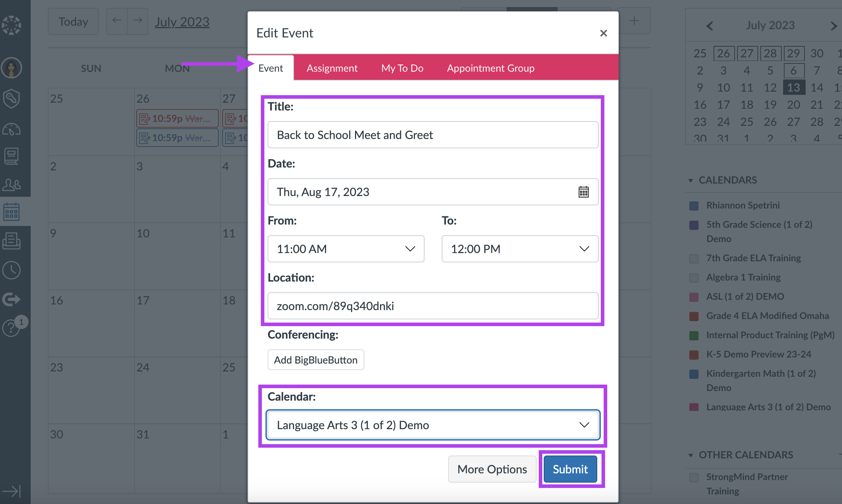Go to next month in mini calendar
842x504 pixels.
[x=833, y=26]
